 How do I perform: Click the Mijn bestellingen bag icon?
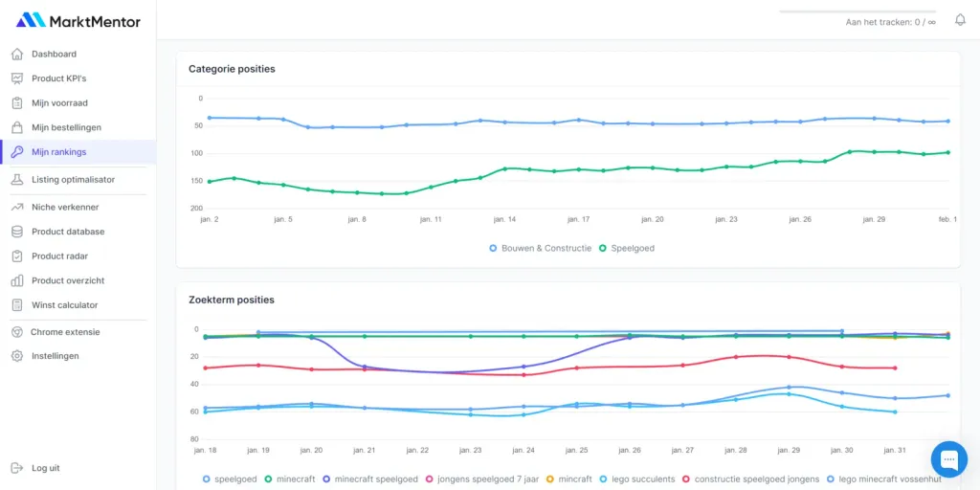[x=17, y=127]
